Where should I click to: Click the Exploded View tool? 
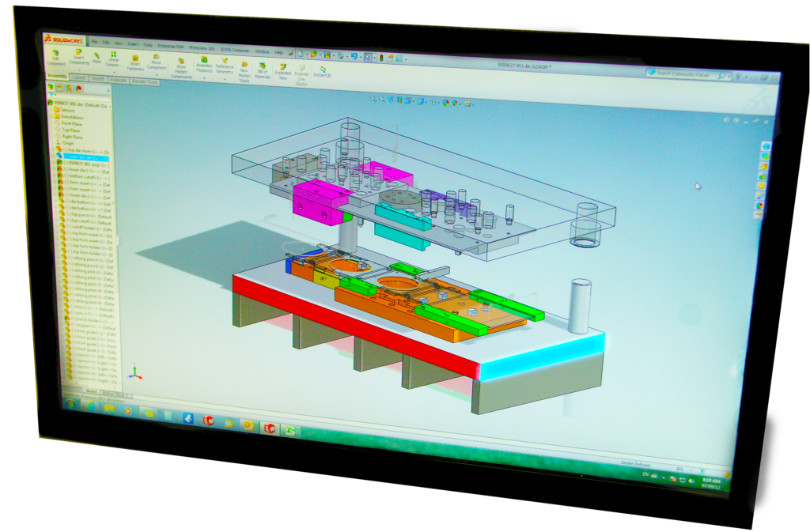pos(282,72)
